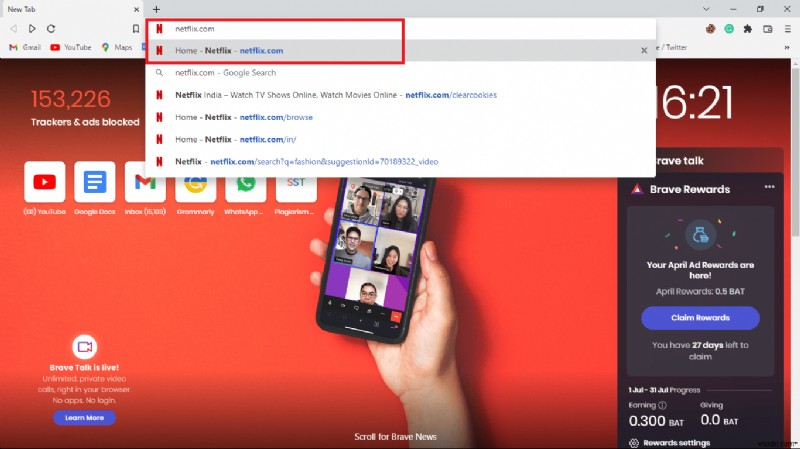This screenshot has width=800, height=449.
Task: Click Trackers & ads blocked counter
Action: (85, 108)
